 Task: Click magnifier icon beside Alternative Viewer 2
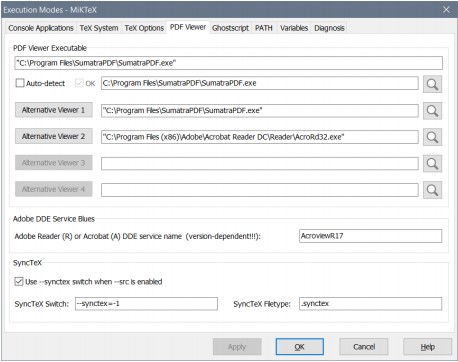pos(432,137)
